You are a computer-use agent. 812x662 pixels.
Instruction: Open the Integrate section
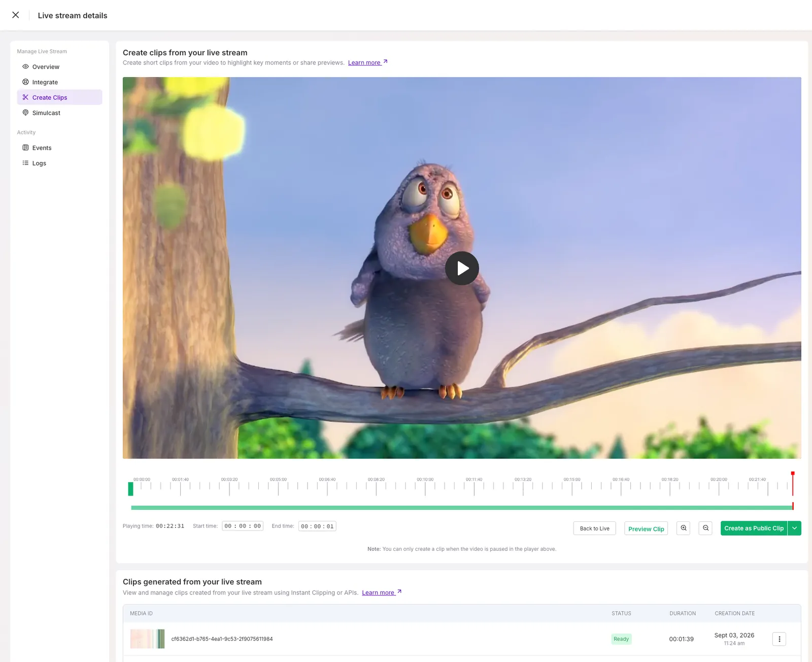(59, 82)
